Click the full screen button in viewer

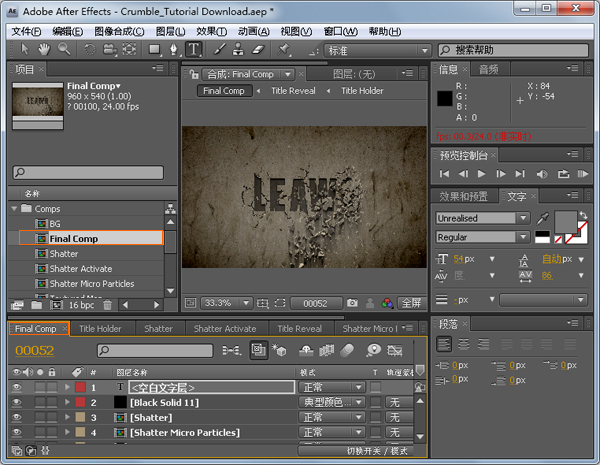click(x=412, y=303)
